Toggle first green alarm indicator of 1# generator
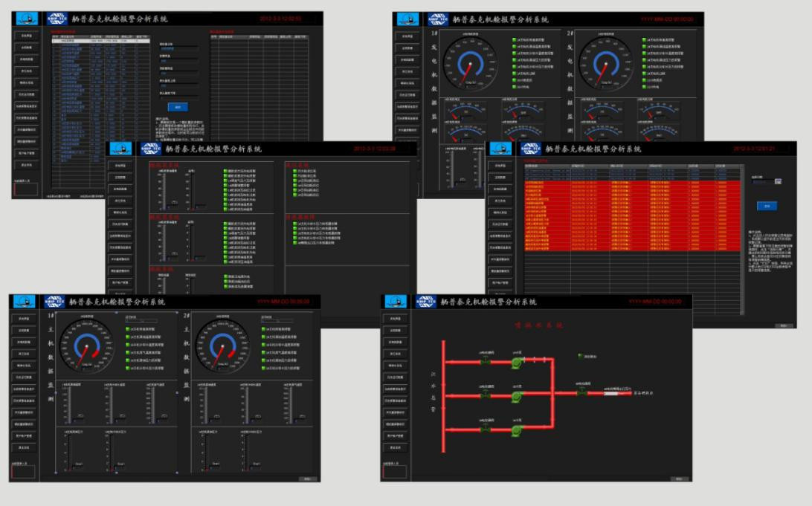Image resolution: width=812 pixels, height=506 pixels. pyautogui.click(x=514, y=40)
